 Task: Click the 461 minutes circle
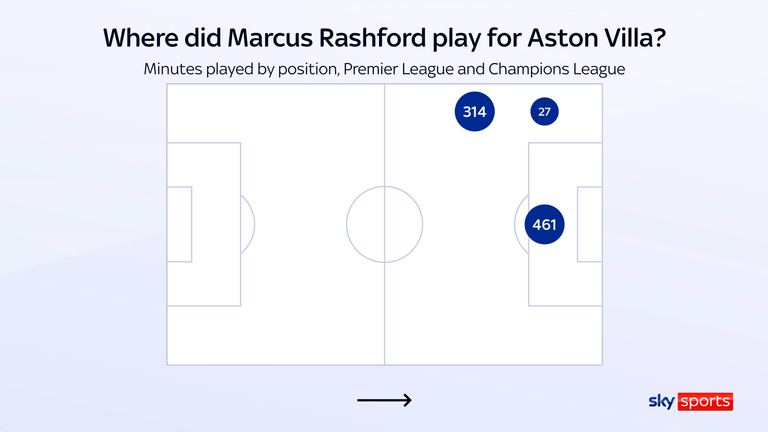coord(544,224)
